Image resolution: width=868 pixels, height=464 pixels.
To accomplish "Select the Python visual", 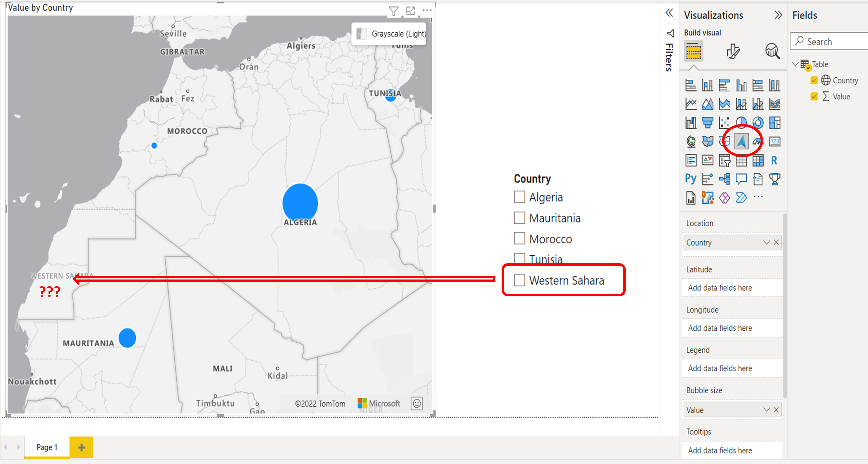I will 691,179.
